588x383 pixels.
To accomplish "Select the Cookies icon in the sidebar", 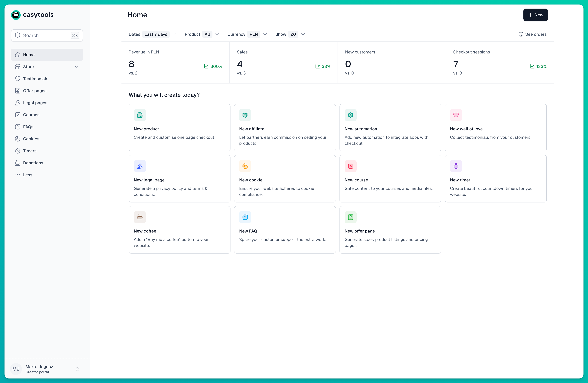I will pos(18,139).
